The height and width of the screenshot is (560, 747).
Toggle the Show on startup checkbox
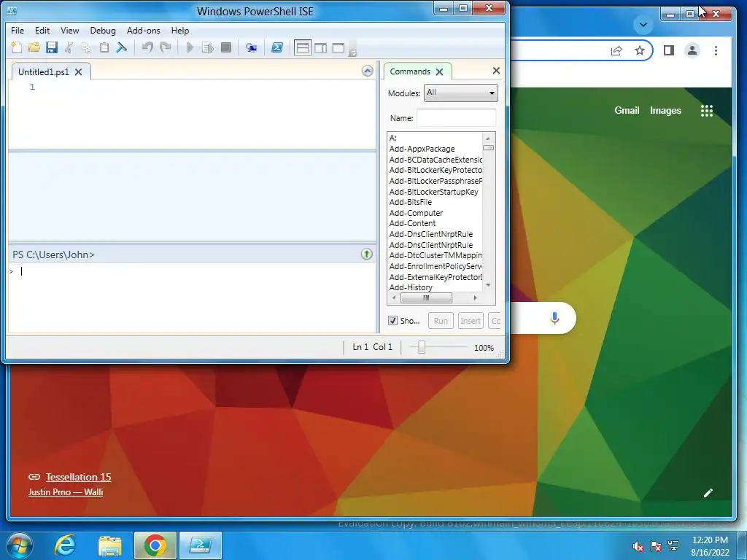[392, 321]
